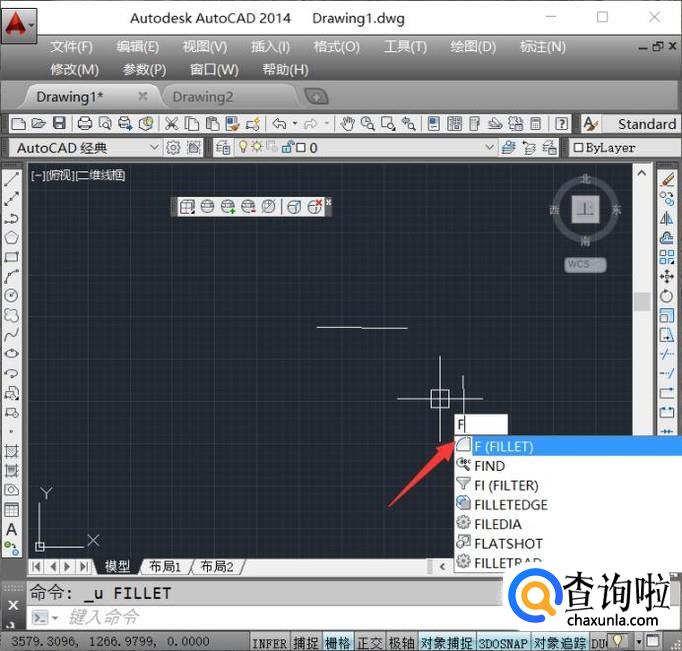Toggle 正交 ortho mode in status bar

tap(369, 642)
